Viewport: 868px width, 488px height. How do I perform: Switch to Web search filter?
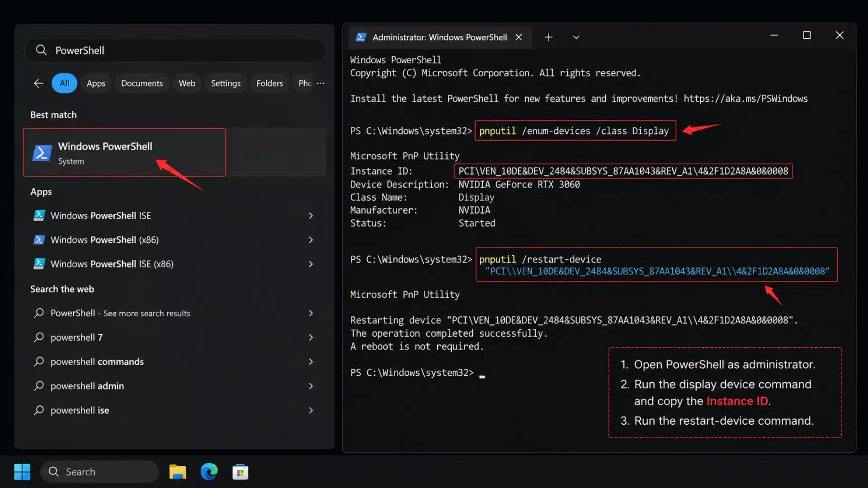click(x=187, y=83)
